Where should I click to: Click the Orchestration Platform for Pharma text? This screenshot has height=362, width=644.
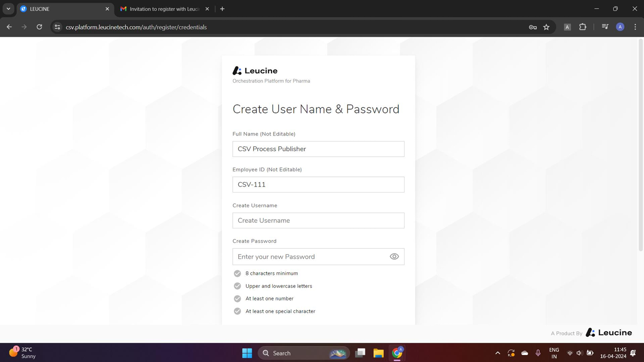271,81
